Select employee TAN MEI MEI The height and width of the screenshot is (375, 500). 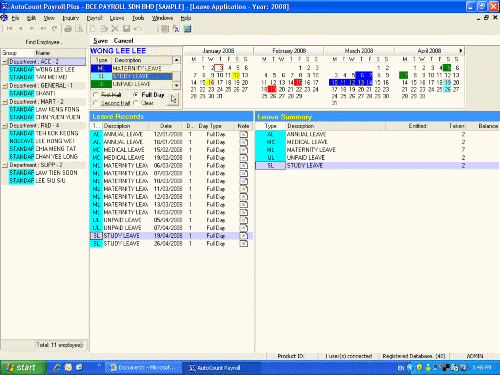click(51, 77)
